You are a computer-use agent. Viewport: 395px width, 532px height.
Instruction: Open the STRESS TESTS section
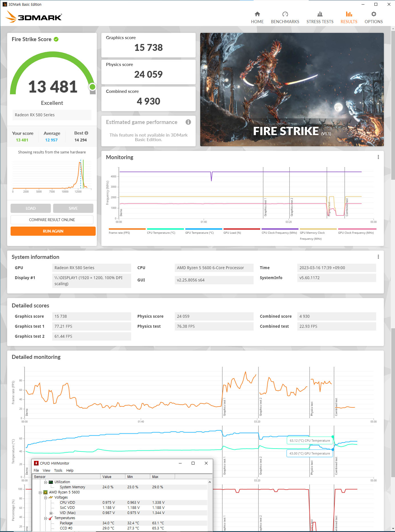320,18
